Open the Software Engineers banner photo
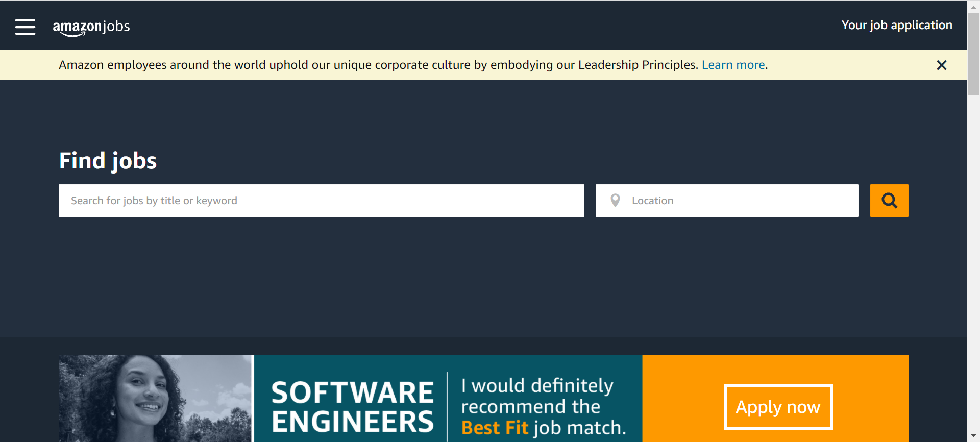This screenshot has height=442, width=980. [156, 399]
